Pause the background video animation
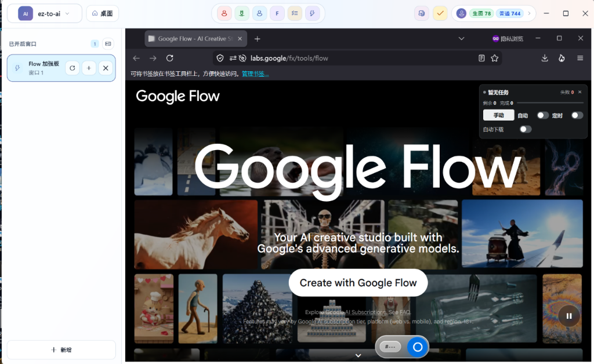This screenshot has height=364, width=594. (x=568, y=316)
